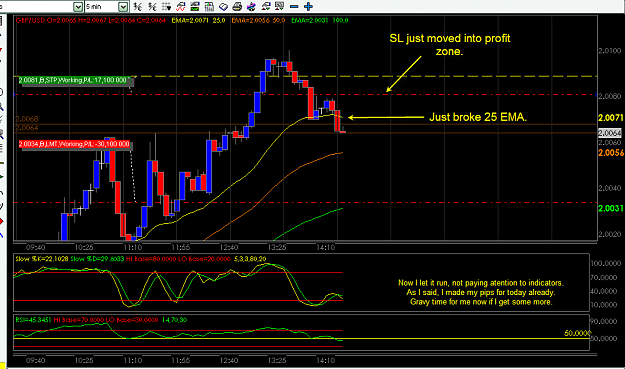Click the monitor icon next to the minus button

click(279, 6)
